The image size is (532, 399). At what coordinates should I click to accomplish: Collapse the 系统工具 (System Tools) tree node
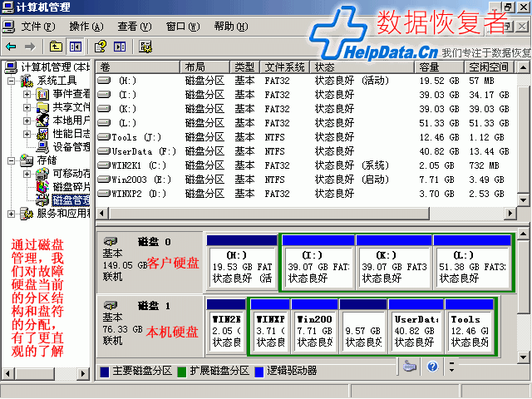(x=12, y=81)
